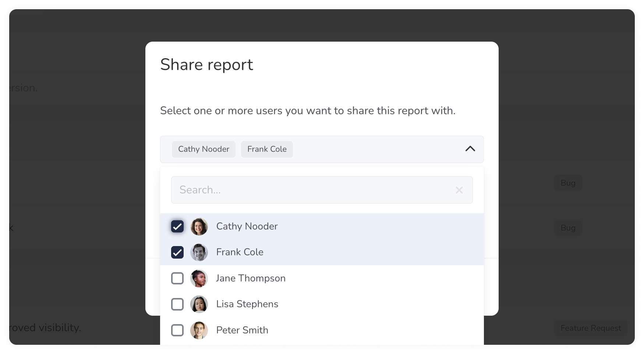
Task: Click Peter Smith's avatar thumbnail
Action: click(x=199, y=330)
